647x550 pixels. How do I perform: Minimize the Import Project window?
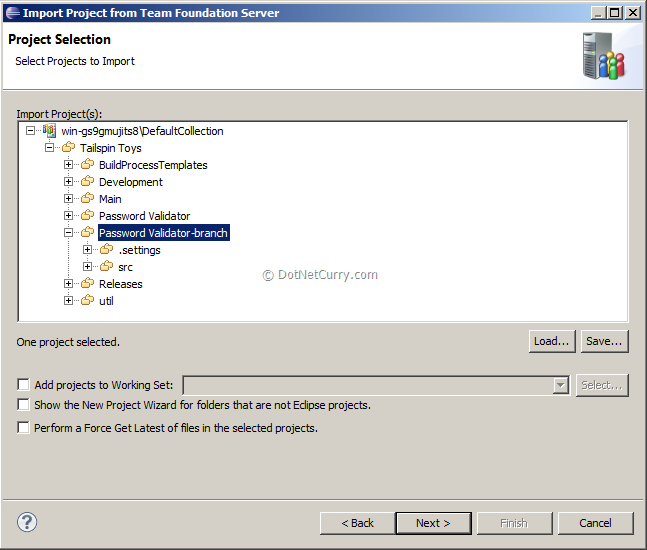pos(599,13)
